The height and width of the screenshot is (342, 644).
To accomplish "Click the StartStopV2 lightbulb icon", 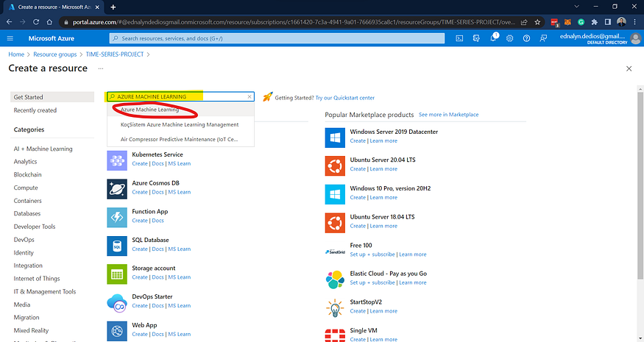I will coord(335,308).
